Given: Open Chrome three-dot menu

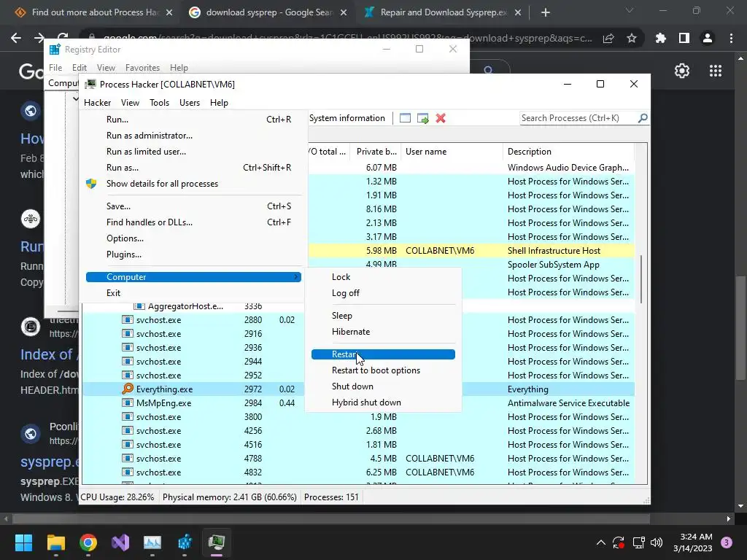Looking at the screenshot, I should point(731,38).
